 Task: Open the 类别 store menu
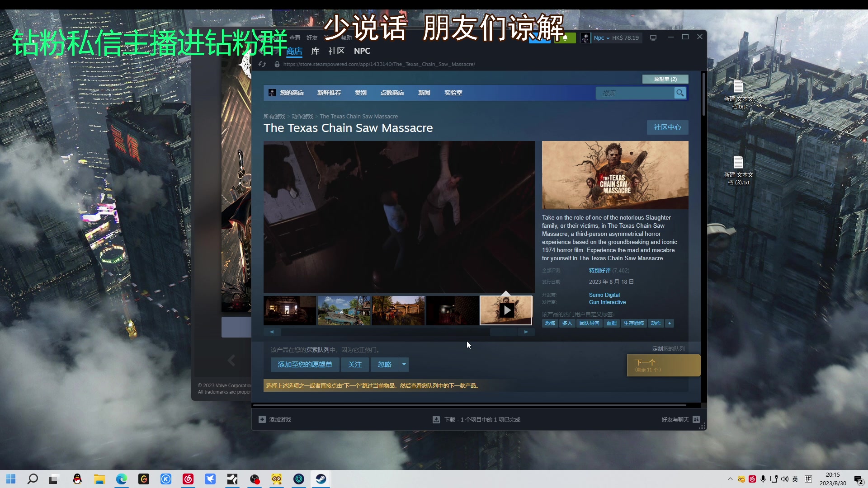point(360,93)
